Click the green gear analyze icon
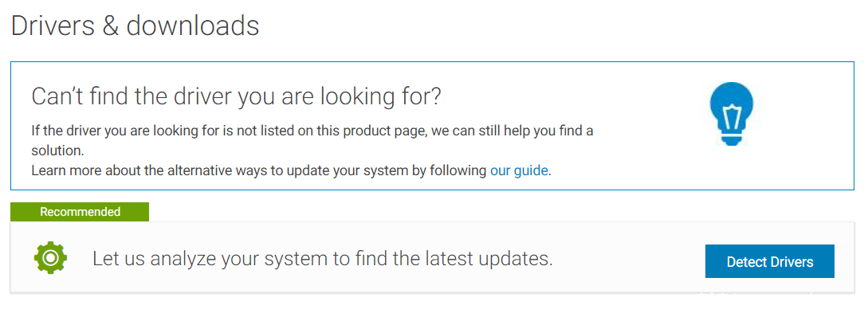 50,257
